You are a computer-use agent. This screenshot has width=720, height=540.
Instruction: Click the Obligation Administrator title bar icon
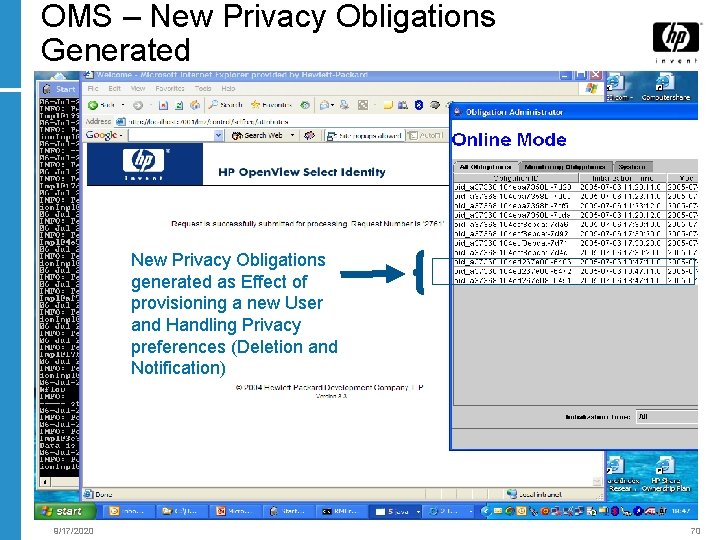pos(457,112)
